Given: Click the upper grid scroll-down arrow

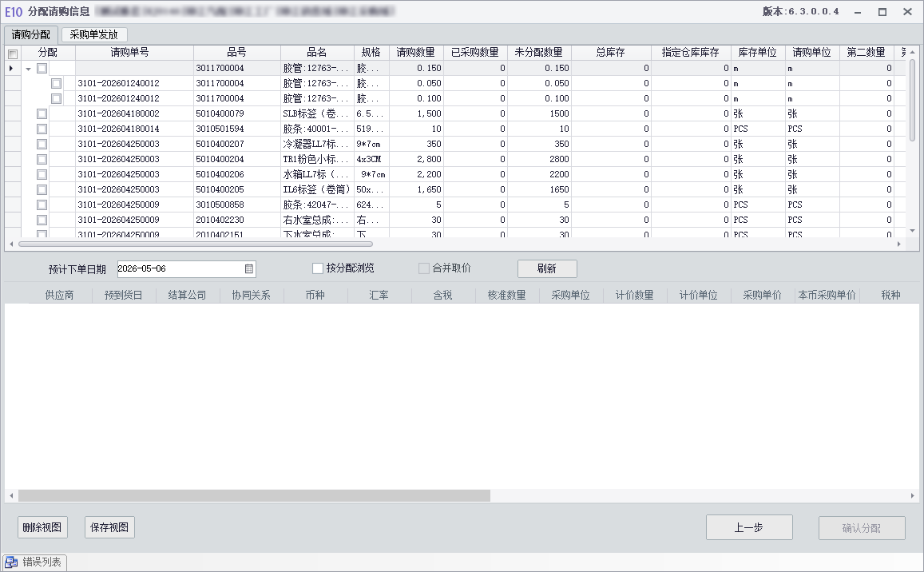Looking at the screenshot, I should point(913,231).
